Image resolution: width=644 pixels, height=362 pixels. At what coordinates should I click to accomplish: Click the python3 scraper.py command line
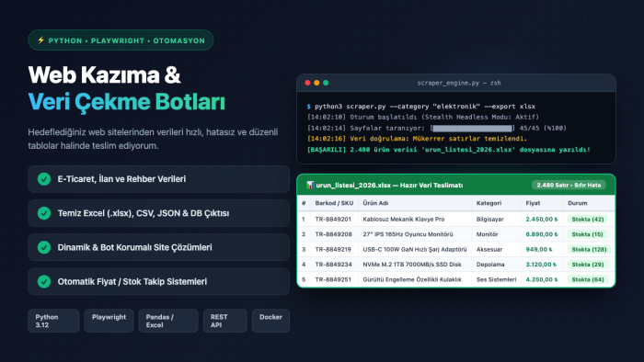tap(421, 107)
